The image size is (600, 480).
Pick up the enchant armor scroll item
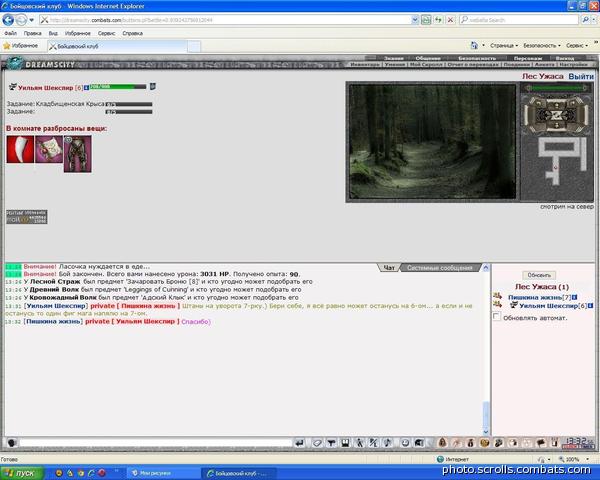click(x=49, y=149)
